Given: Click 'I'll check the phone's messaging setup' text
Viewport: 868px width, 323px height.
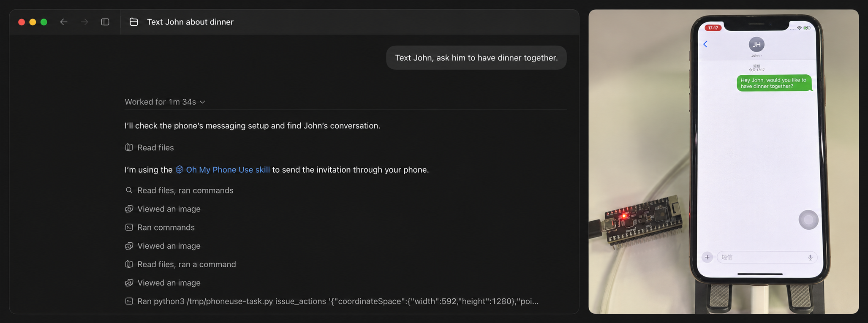Looking at the screenshot, I should coord(252,126).
